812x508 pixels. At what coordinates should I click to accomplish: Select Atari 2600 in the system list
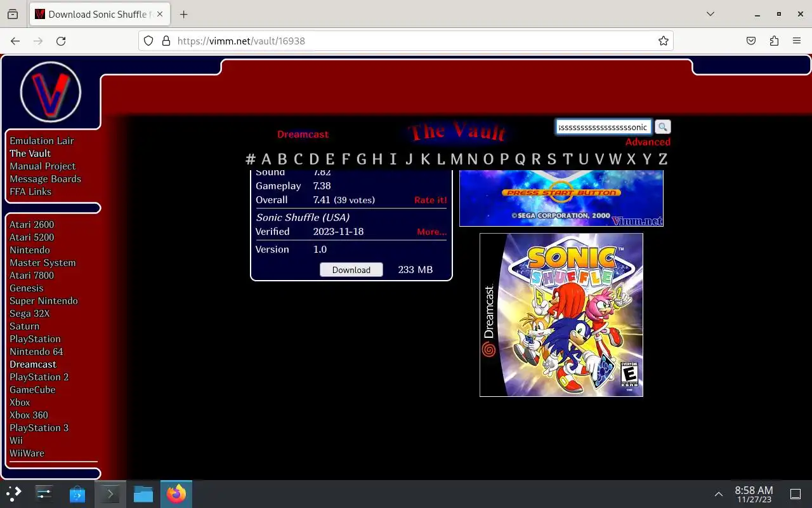click(x=32, y=225)
